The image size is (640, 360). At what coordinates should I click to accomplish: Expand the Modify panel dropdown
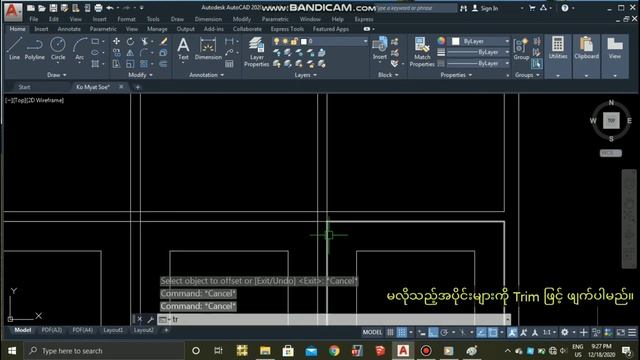(140, 75)
